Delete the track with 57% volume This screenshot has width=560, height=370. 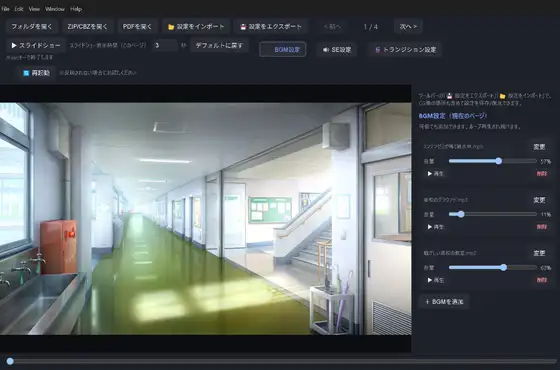tap(542, 174)
